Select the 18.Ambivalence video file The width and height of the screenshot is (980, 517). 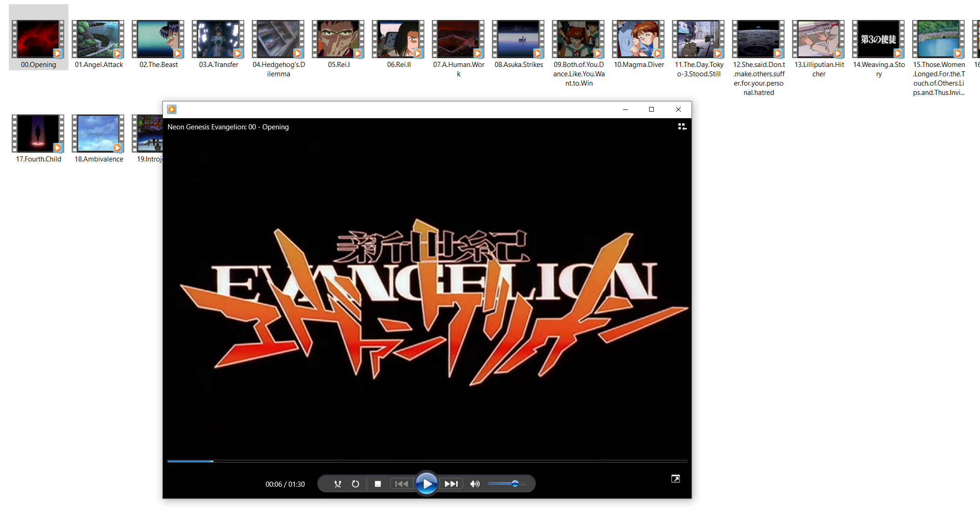pyautogui.click(x=99, y=134)
